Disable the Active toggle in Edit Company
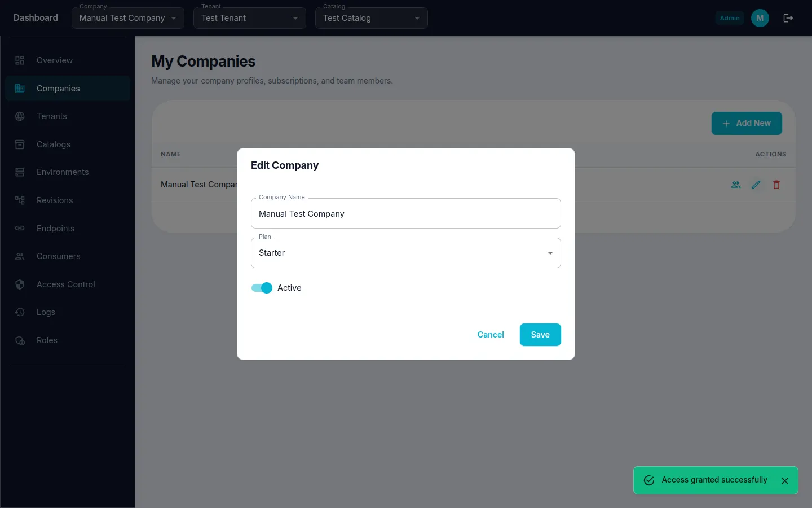 261,288
